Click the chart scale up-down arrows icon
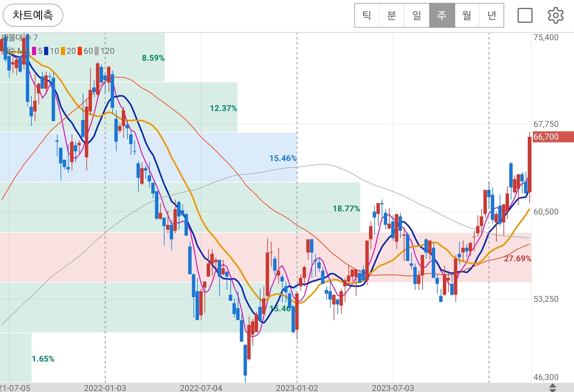This screenshot has width=574, height=392. (552, 388)
